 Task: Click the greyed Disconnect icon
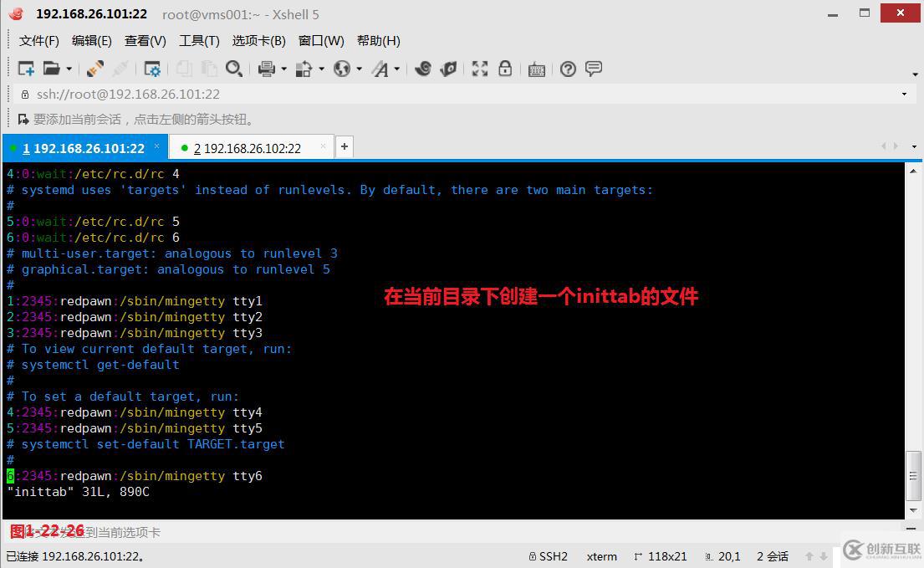pyautogui.click(x=120, y=69)
